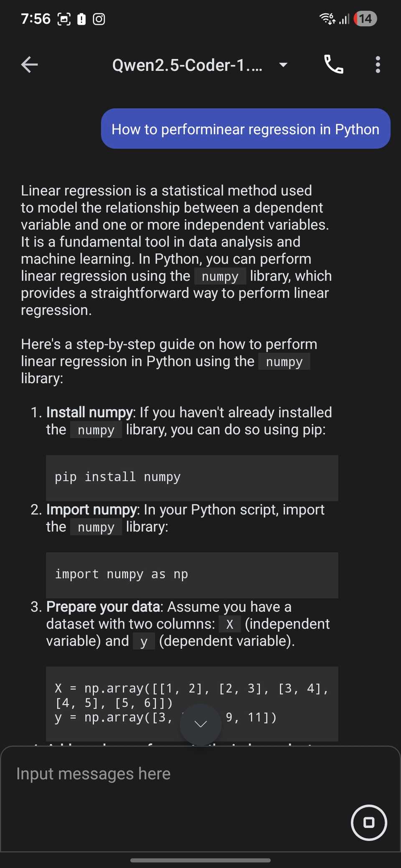
Task: Tap the scroll-to-bottom chevron
Action: coord(200,724)
